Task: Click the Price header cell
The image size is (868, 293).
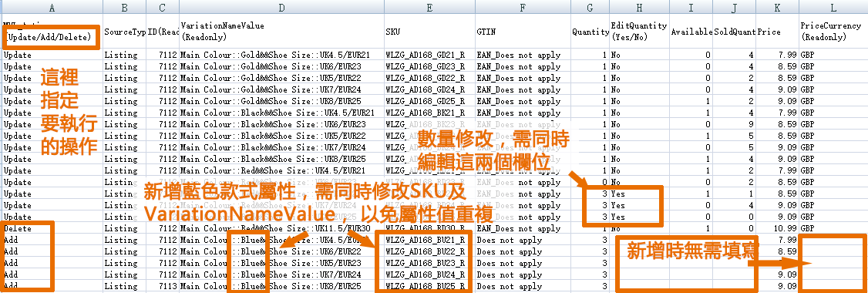Action: (777, 32)
